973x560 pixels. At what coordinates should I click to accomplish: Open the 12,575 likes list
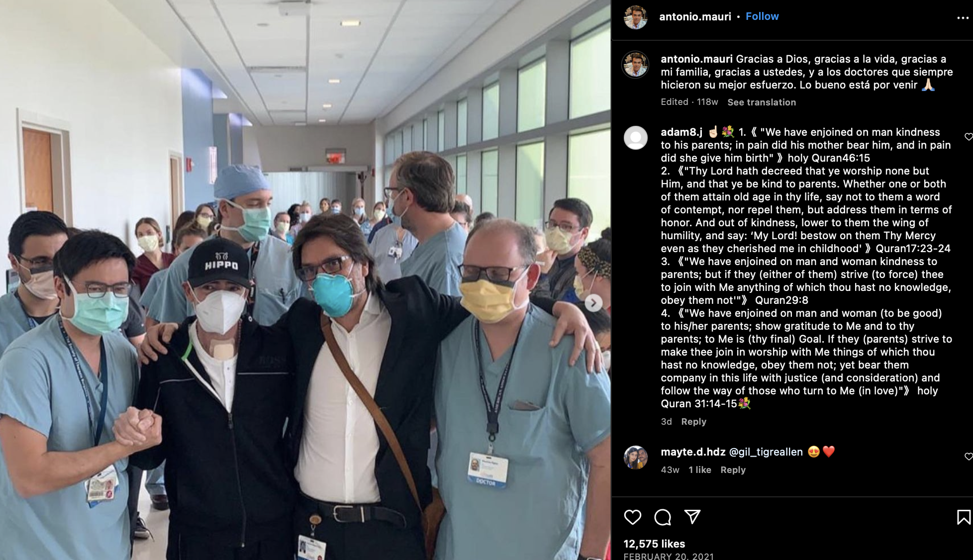click(x=654, y=544)
